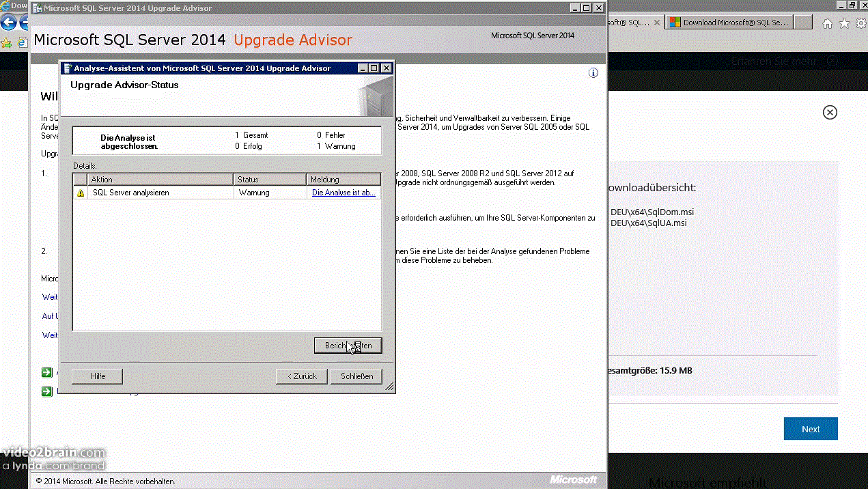868x489 pixels.
Task: Click the DEU\x64\SqlUA.msi file entry
Action: pos(649,223)
